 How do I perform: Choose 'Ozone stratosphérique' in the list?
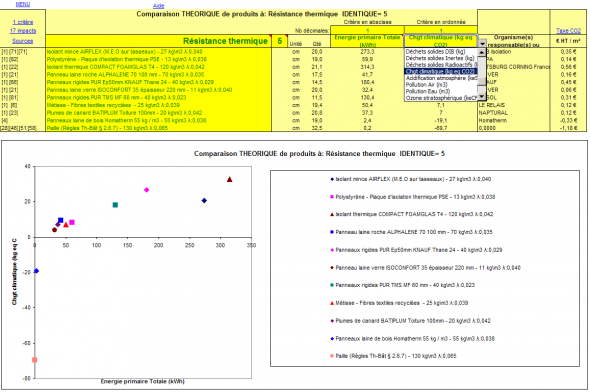pos(441,98)
